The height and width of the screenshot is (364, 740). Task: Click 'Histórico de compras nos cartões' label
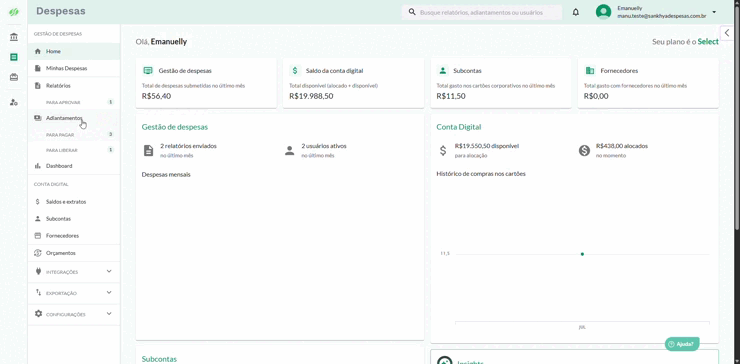pos(481,174)
